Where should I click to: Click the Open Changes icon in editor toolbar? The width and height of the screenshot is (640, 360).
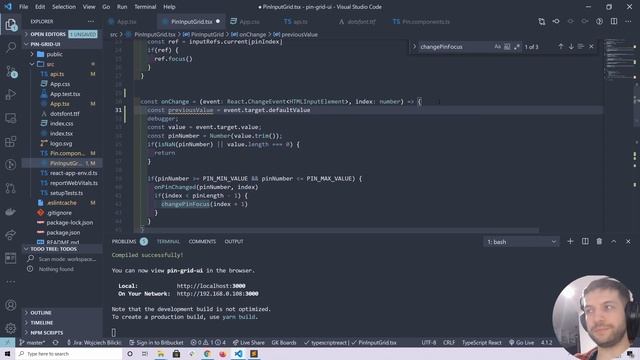pyautogui.click(x=542, y=21)
